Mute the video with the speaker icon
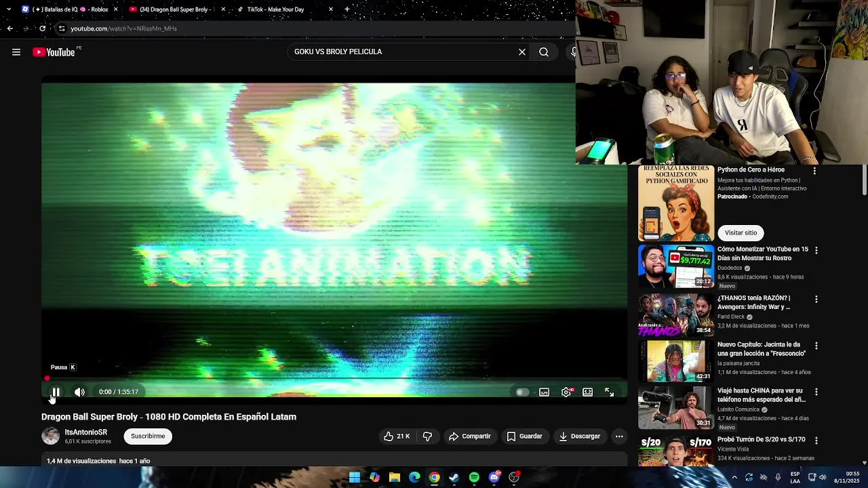This screenshot has height=488, width=868. (79, 392)
